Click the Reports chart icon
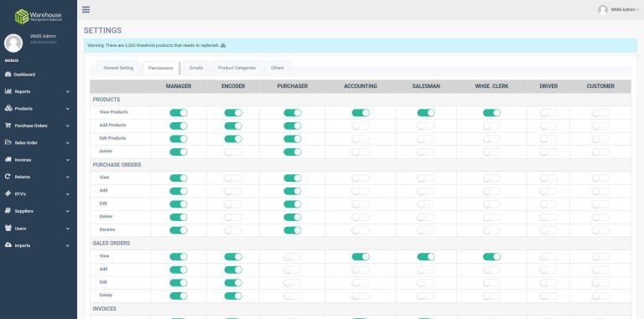The width and height of the screenshot is (644, 319). coord(8,91)
